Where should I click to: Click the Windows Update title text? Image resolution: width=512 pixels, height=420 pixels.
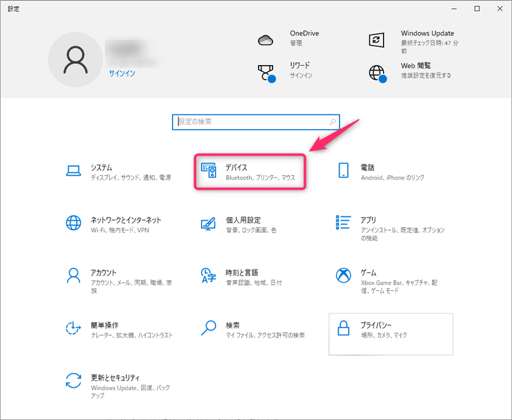427,34
